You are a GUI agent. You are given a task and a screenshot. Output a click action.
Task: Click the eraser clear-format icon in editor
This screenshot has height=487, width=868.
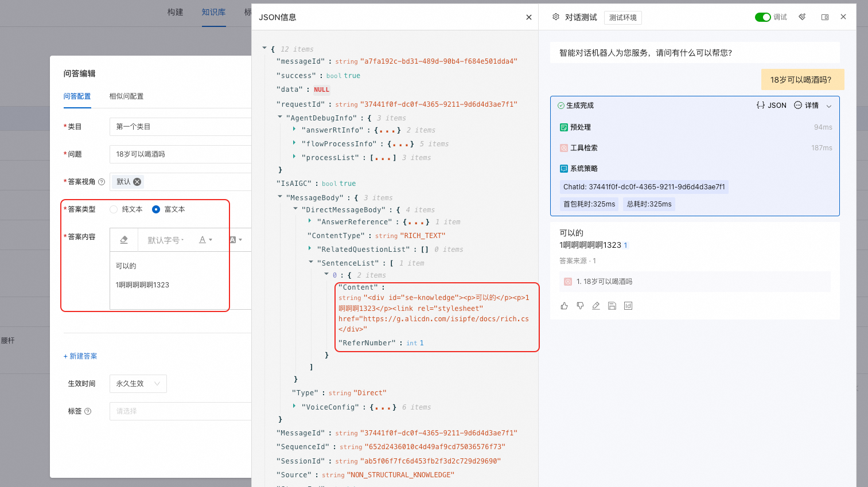pos(124,240)
